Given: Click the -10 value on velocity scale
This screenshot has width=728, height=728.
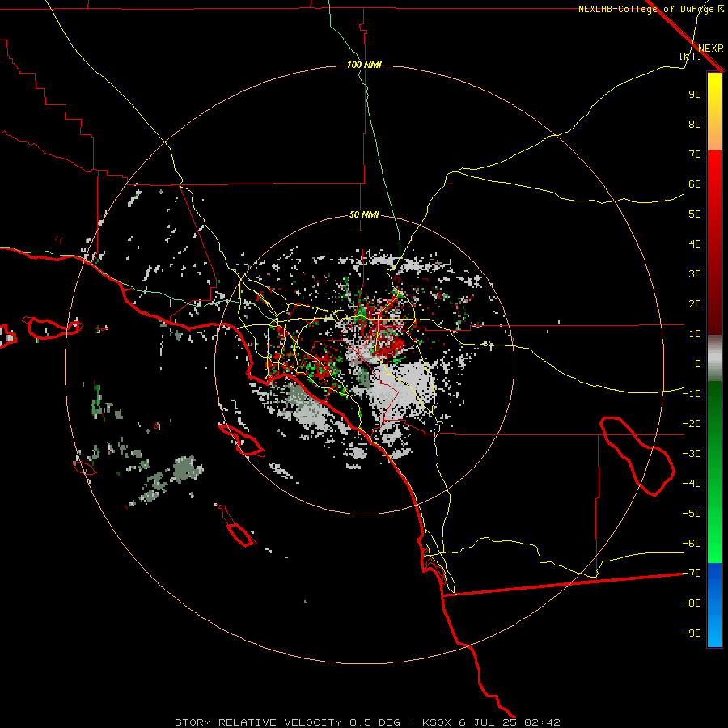Looking at the screenshot, I should coord(692,394).
